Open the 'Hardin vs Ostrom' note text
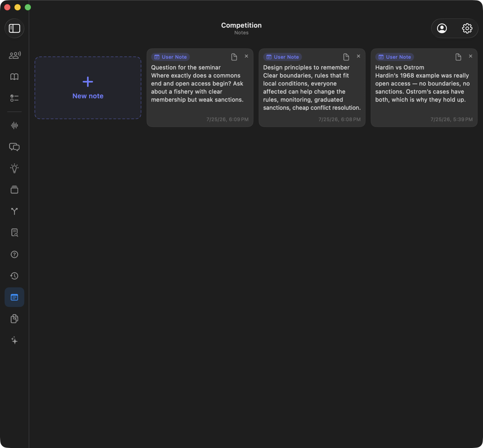 coord(422,84)
